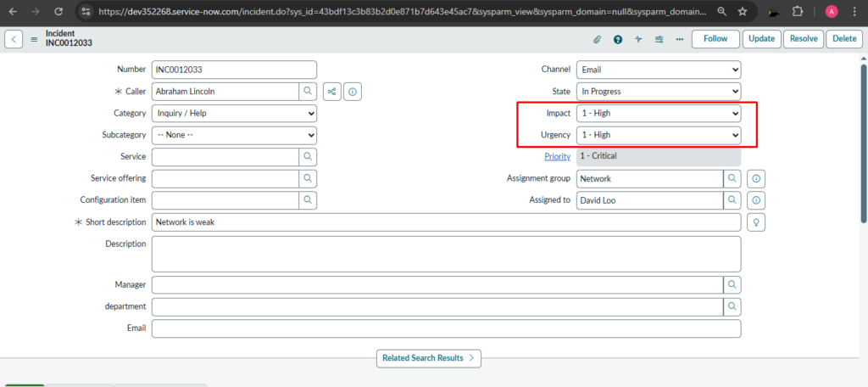Click the personalize form settings icon
Image resolution: width=868 pixels, height=387 pixels.
659,39
